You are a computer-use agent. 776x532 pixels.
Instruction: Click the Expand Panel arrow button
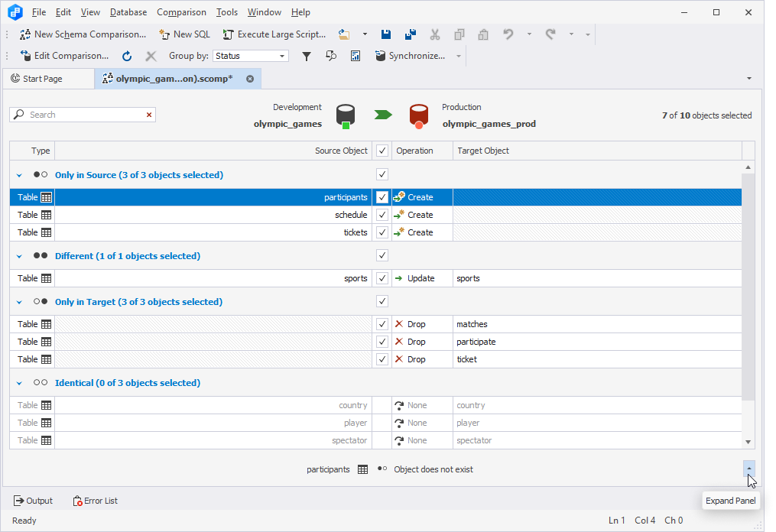748,469
